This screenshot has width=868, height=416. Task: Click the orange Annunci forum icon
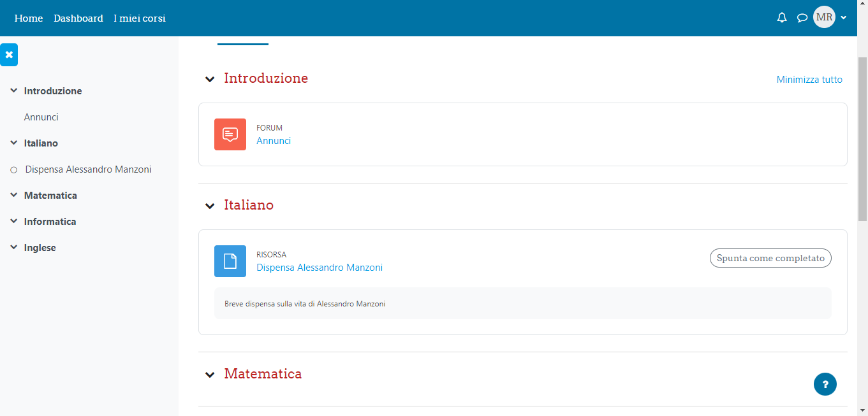[x=230, y=134]
